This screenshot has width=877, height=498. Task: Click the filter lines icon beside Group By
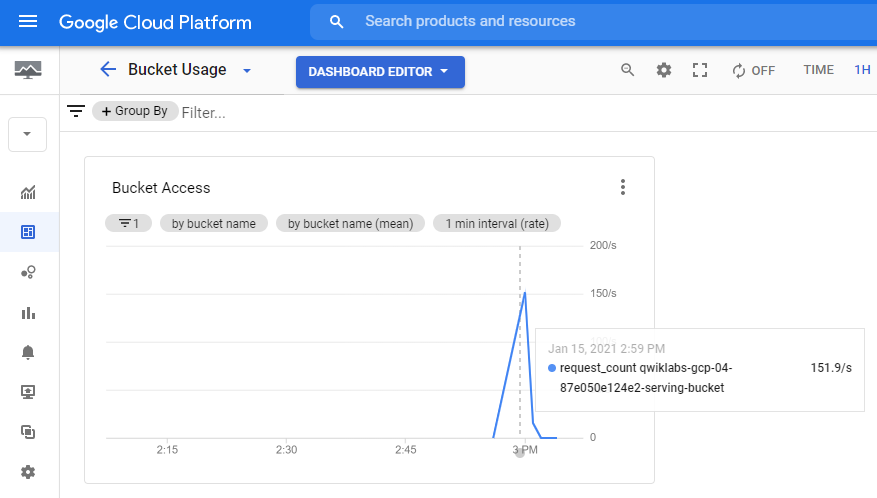(x=76, y=111)
